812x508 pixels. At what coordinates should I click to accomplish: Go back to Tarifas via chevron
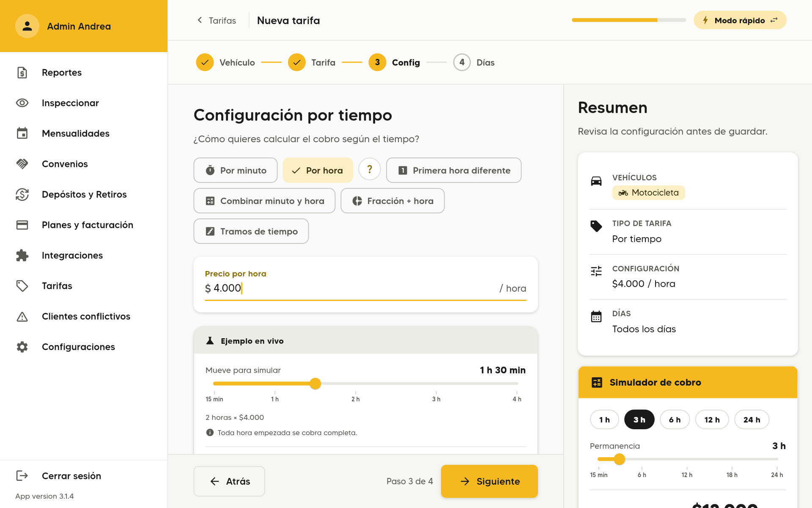(x=217, y=20)
